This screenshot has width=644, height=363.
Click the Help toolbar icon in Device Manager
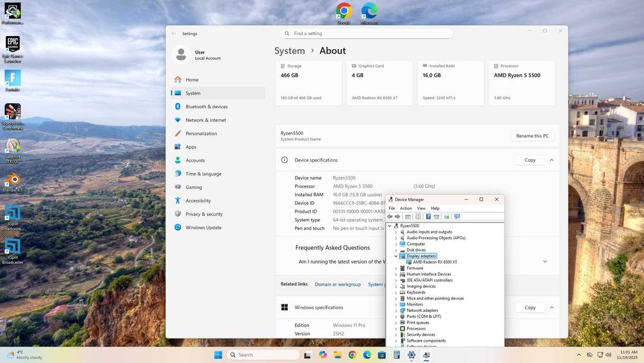point(428,217)
